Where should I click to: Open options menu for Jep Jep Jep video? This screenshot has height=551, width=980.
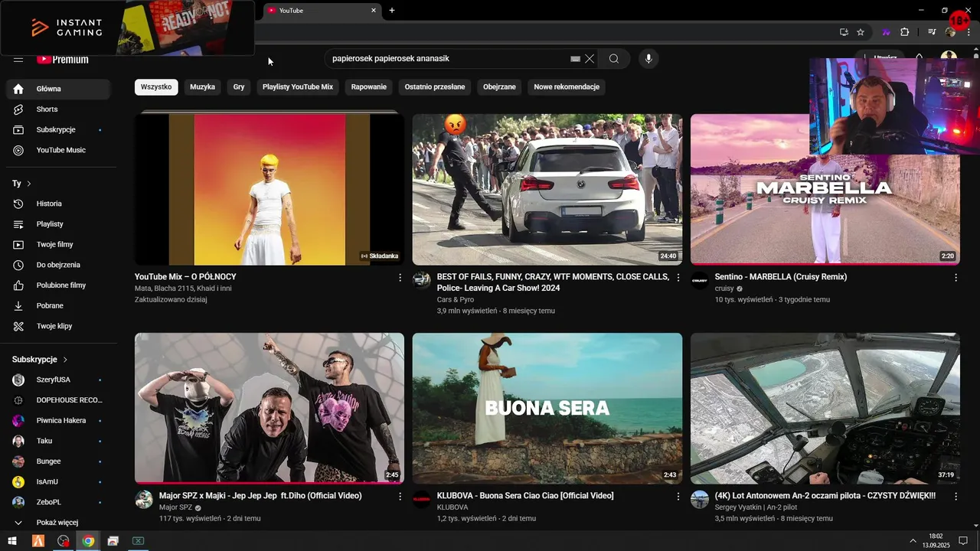click(x=400, y=497)
